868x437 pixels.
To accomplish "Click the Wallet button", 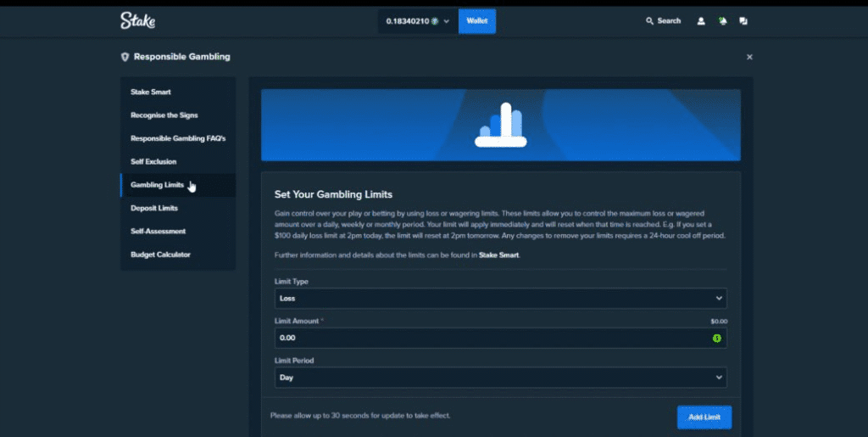I will (476, 21).
